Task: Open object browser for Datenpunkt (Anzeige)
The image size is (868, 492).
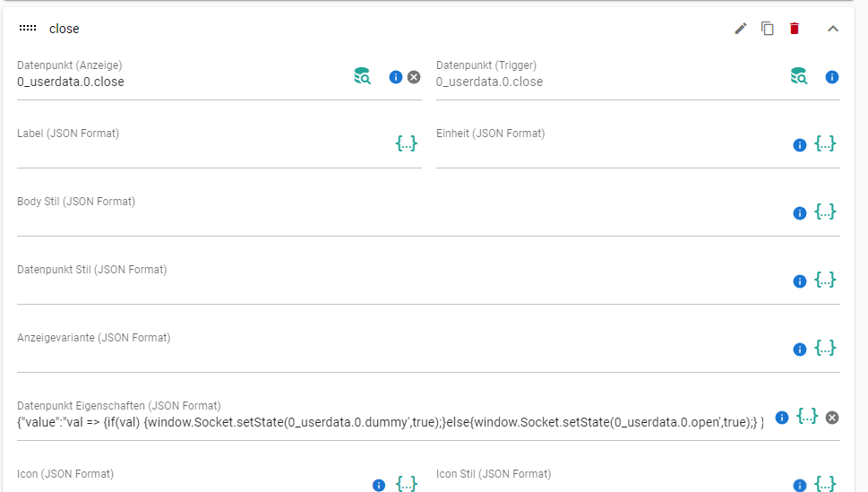Action: tap(363, 76)
